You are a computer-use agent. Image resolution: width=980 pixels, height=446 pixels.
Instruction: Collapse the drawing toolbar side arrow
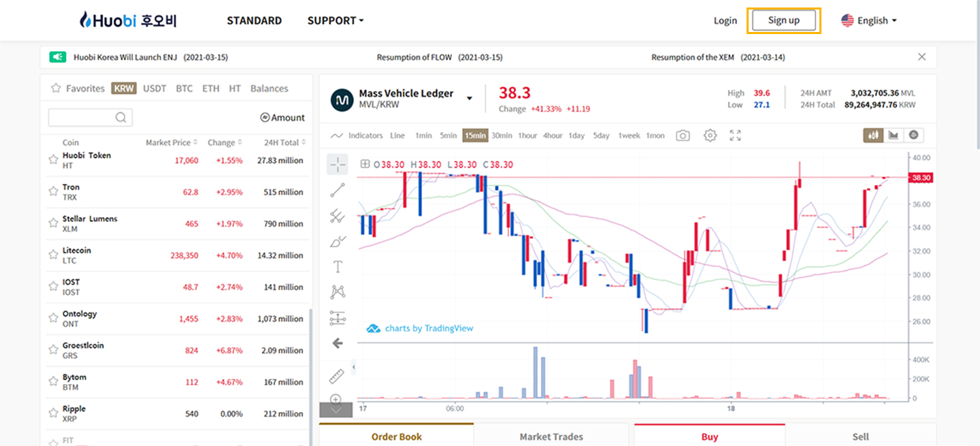pos(354,368)
